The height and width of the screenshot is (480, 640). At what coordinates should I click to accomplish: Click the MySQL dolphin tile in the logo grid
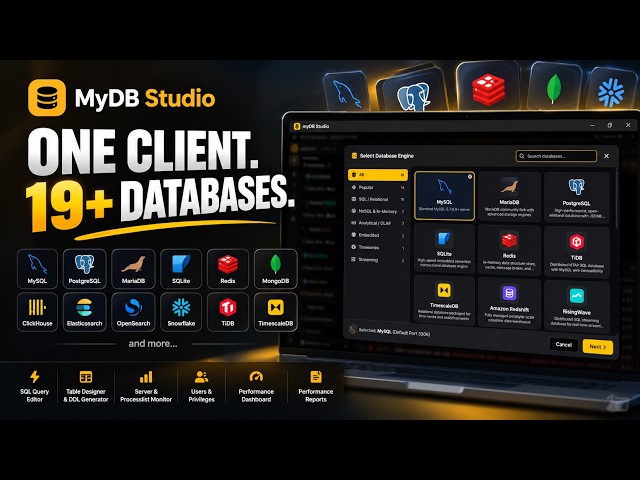pyautogui.click(x=37, y=269)
